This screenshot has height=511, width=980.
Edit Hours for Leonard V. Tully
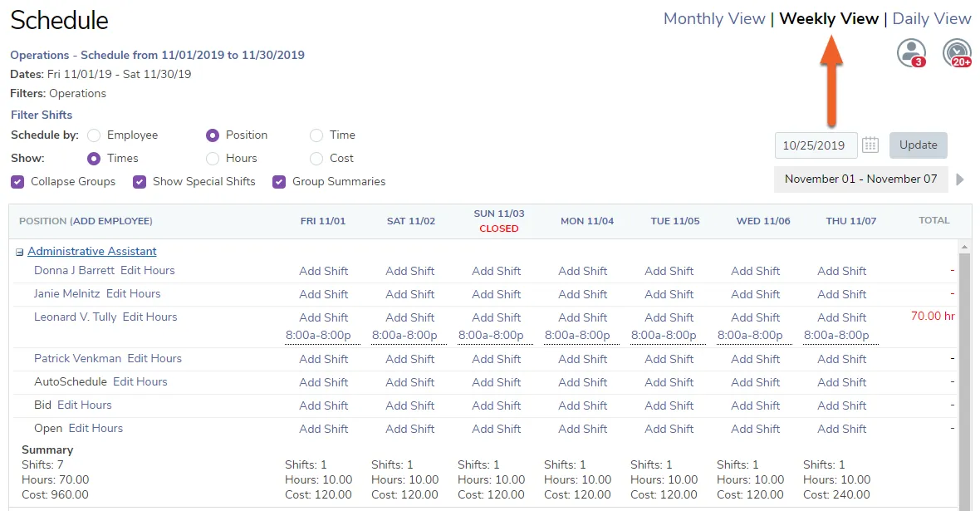[150, 317]
